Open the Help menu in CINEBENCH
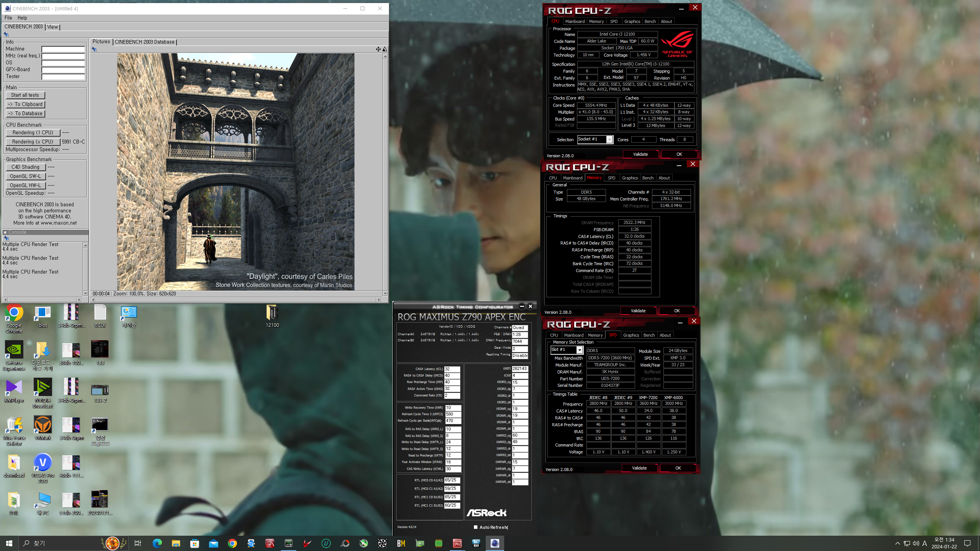This screenshot has height=551, width=980. 22,18
